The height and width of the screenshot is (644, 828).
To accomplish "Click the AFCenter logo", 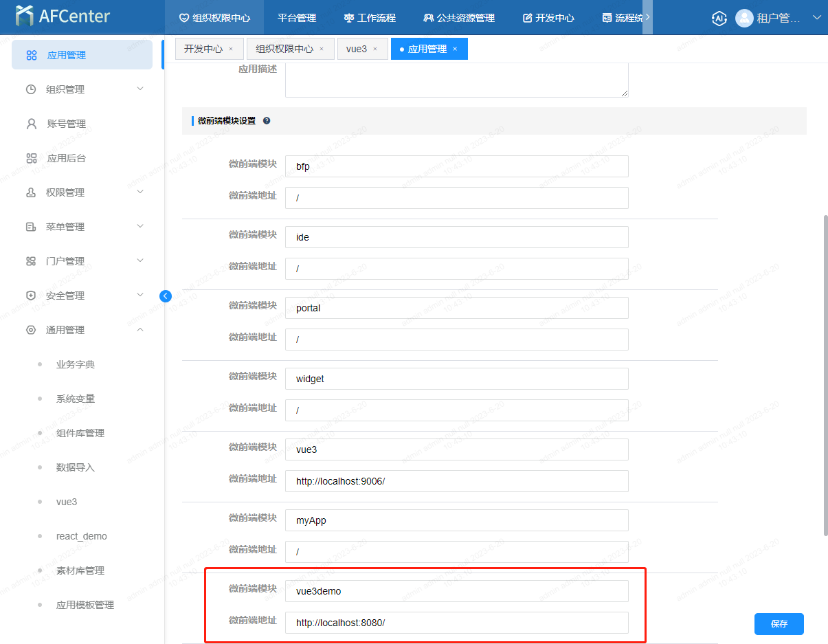I will click(x=63, y=16).
